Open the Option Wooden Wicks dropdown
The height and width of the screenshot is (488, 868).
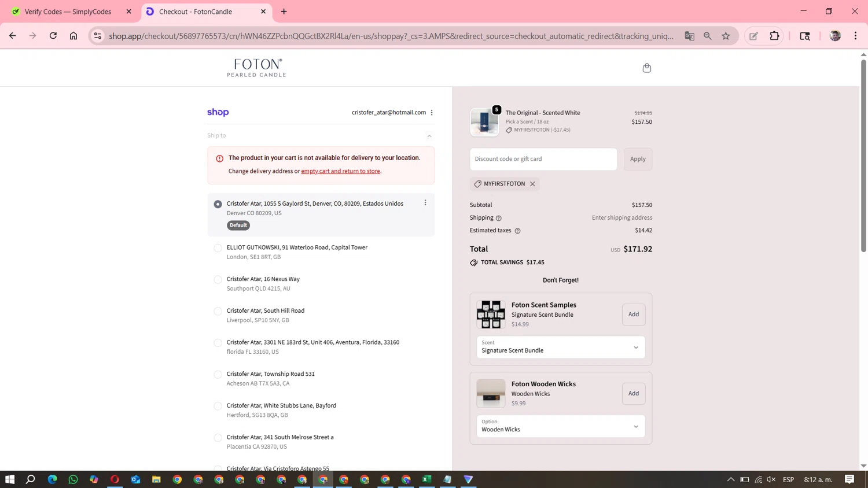pos(561,426)
